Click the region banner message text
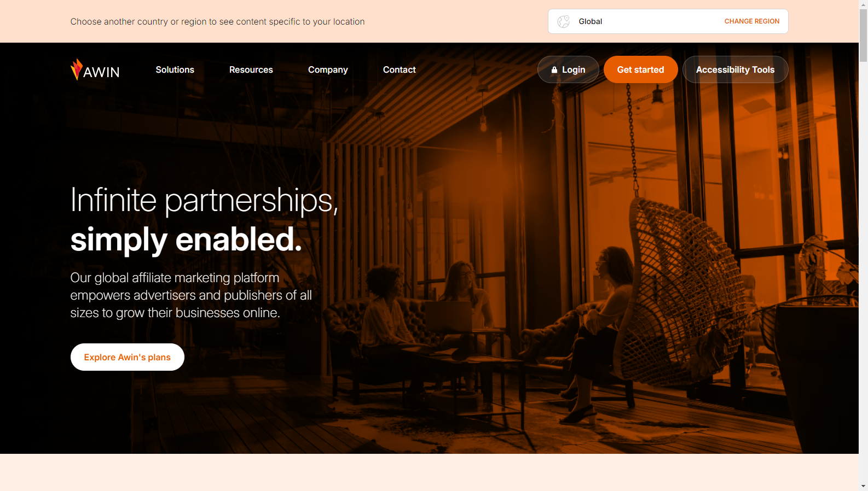This screenshot has height=491, width=868. click(217, 21)
